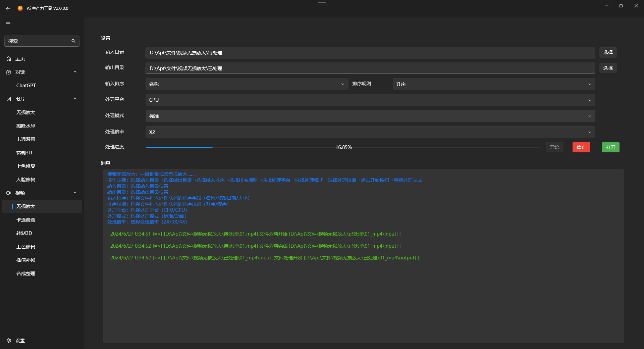Image resolution: width=644 pixels, height=349 pixels.
Task: Select 卡通漫画 under 视频 section
Action: (x=42, y=220)
